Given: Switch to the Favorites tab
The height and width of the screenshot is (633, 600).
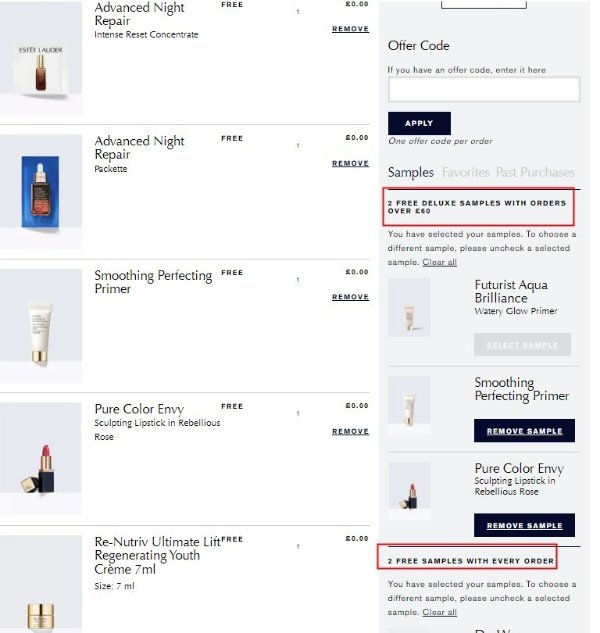Looking at the screenshot, I should [466, 172].
